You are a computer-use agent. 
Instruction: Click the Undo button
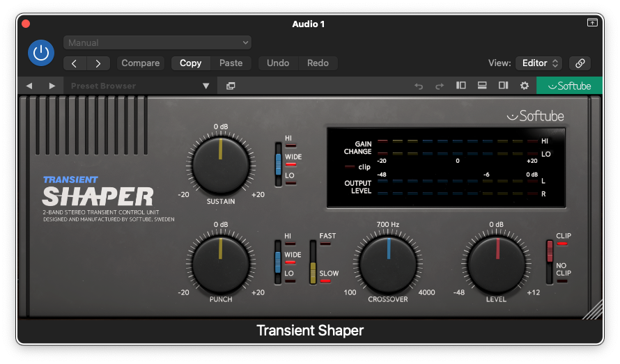[x=278, y=63]
